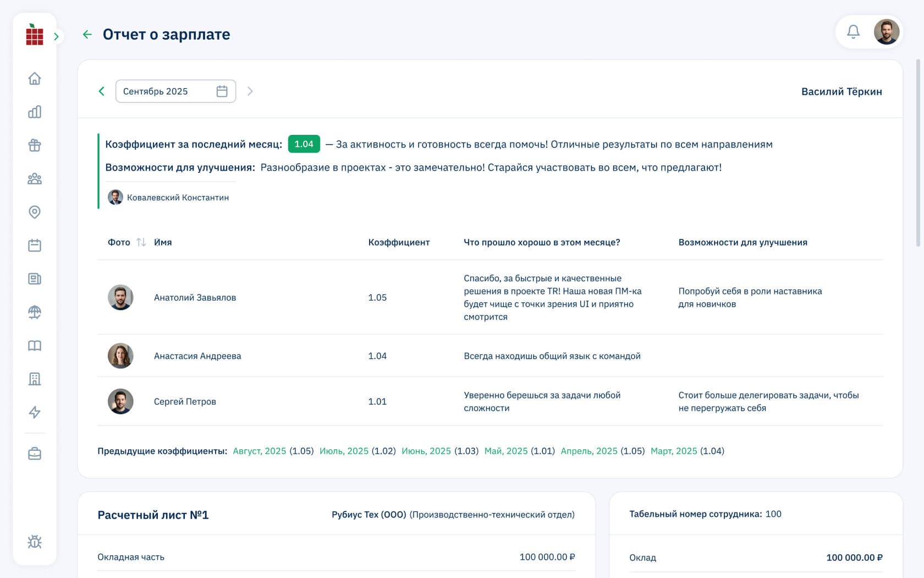
Task: Click the green 1.04 coefficient badge
Action: click(304, 144)
